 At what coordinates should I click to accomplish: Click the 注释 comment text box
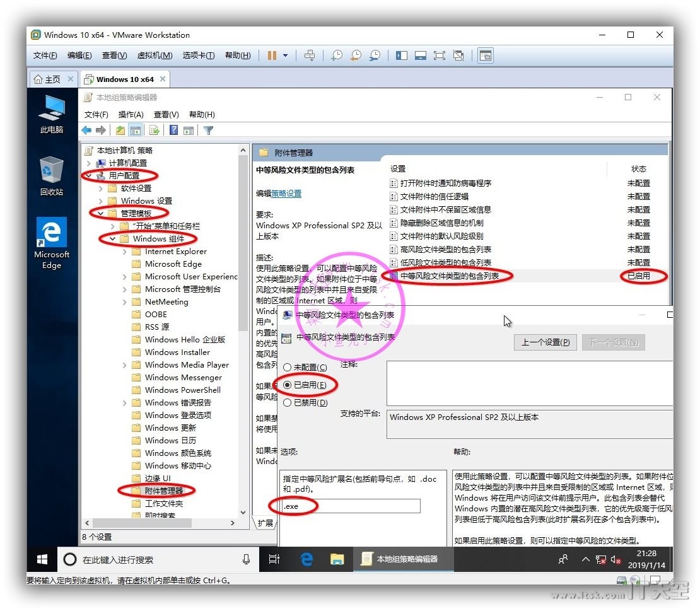[530, 383]
